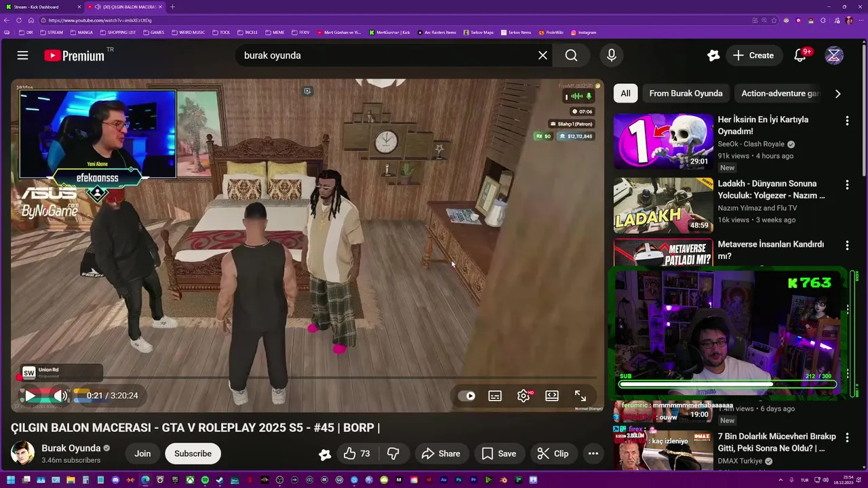Switch to 'Stream - Kick Dashboard' tab
The image size is (868, 488).
pyautogui.click(x=41, y=7)
